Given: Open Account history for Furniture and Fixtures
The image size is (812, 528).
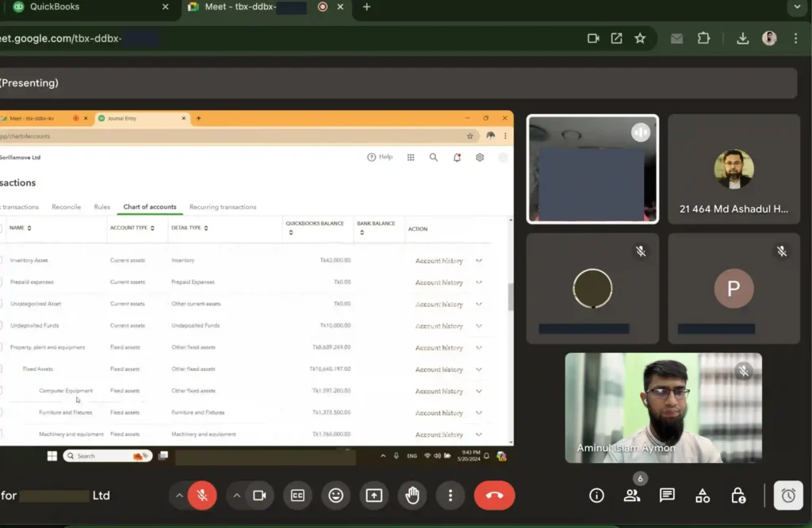Looking at the screenshot, I should (439, 413).
